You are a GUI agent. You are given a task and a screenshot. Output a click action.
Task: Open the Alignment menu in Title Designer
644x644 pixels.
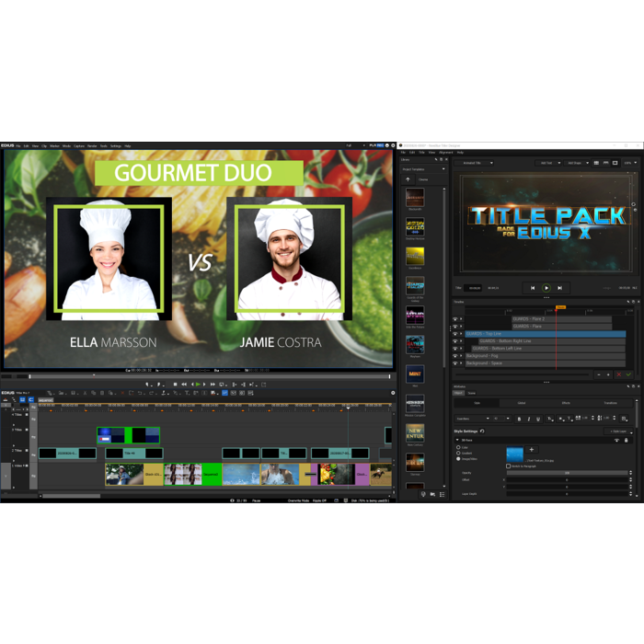click(x=445, y=152)
